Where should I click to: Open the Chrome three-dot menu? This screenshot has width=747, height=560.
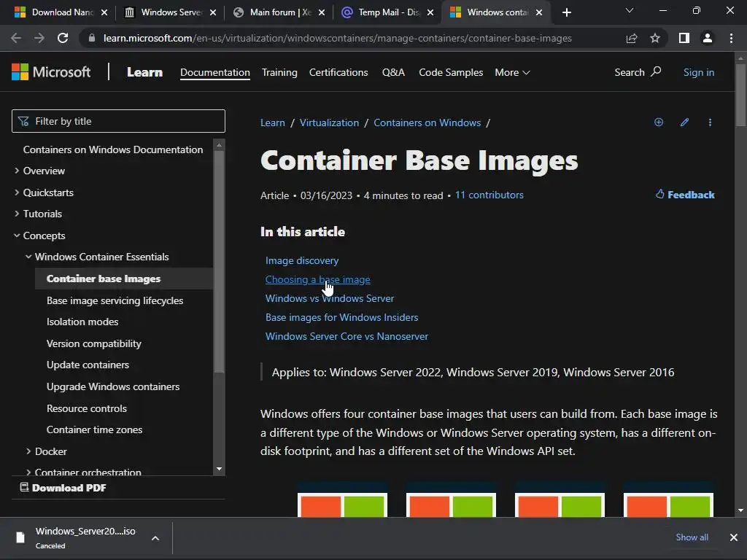tap(731, 38)
